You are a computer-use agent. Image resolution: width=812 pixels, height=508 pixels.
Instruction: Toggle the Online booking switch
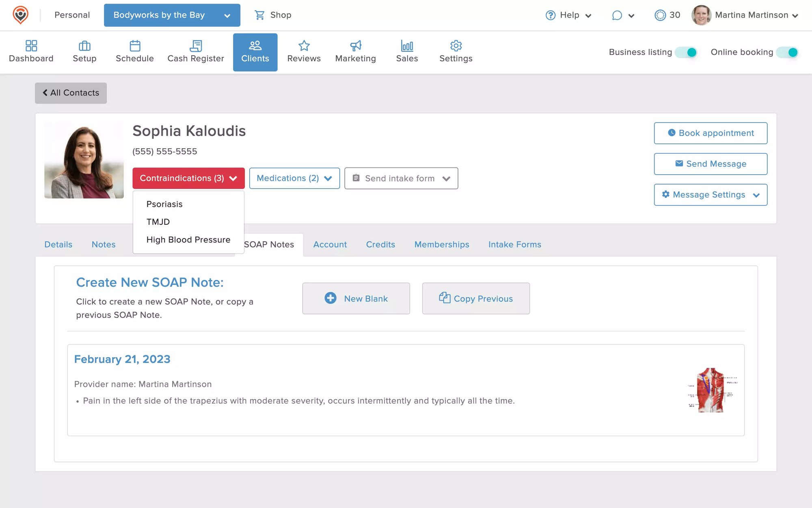787,52
